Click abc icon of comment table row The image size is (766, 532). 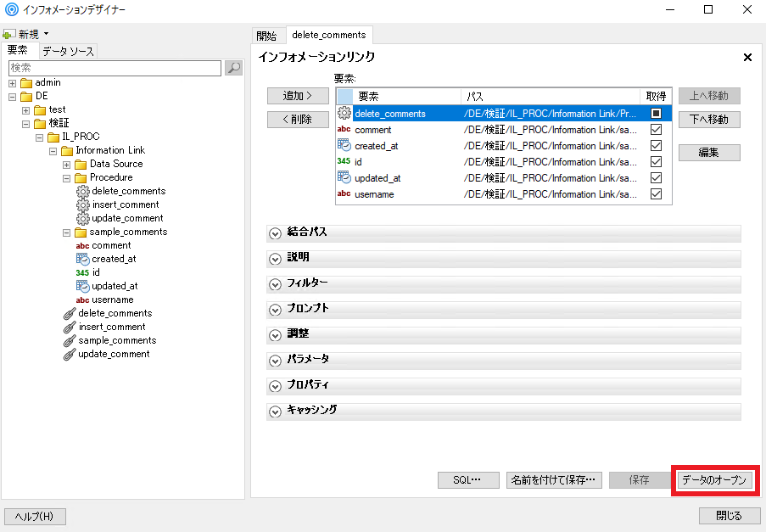point(344,130)
